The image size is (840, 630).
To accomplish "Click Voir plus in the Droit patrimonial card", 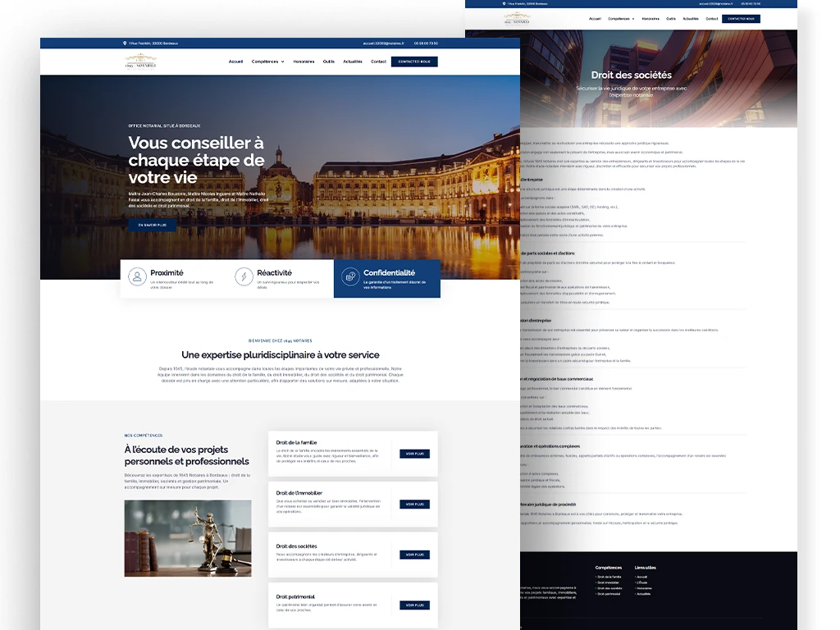I will click(414, 605).
